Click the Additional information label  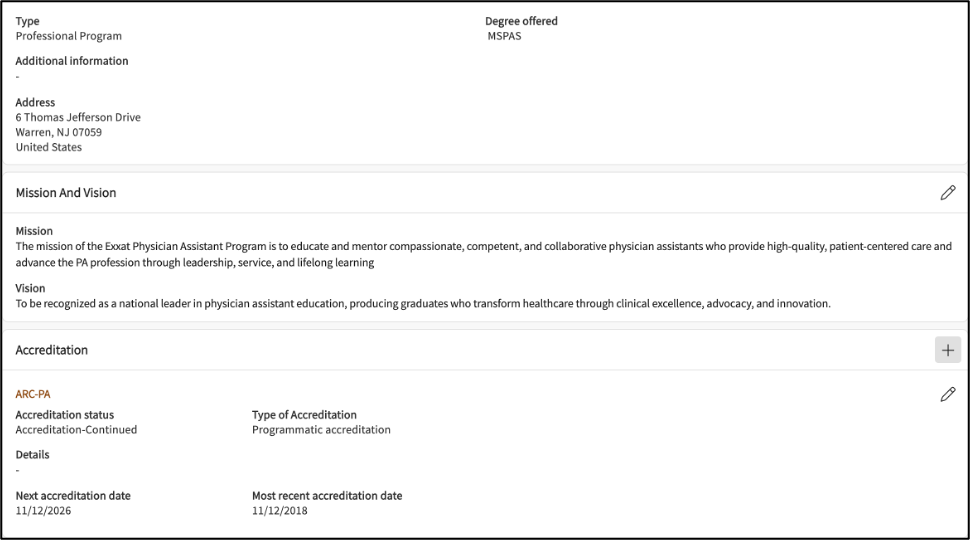72,61
